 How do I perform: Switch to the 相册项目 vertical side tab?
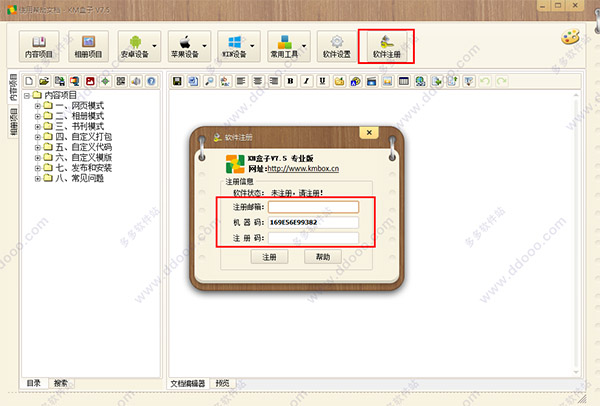click(13, 122)
